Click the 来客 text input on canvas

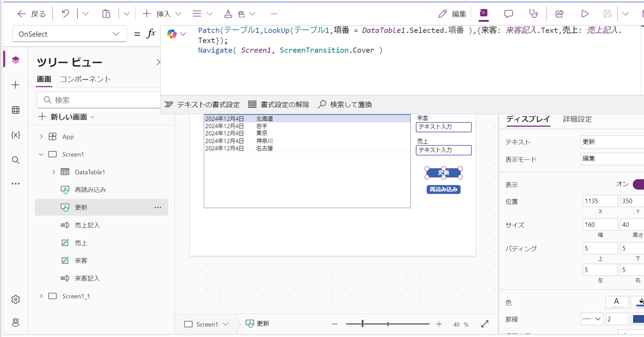coord(443,127)
